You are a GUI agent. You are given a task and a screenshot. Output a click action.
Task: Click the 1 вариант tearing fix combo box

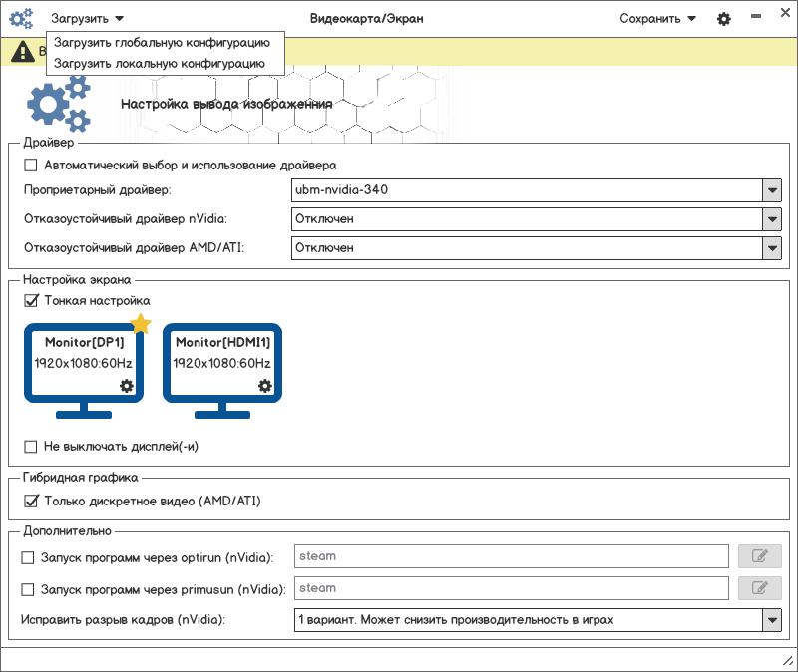click(538, 620)
